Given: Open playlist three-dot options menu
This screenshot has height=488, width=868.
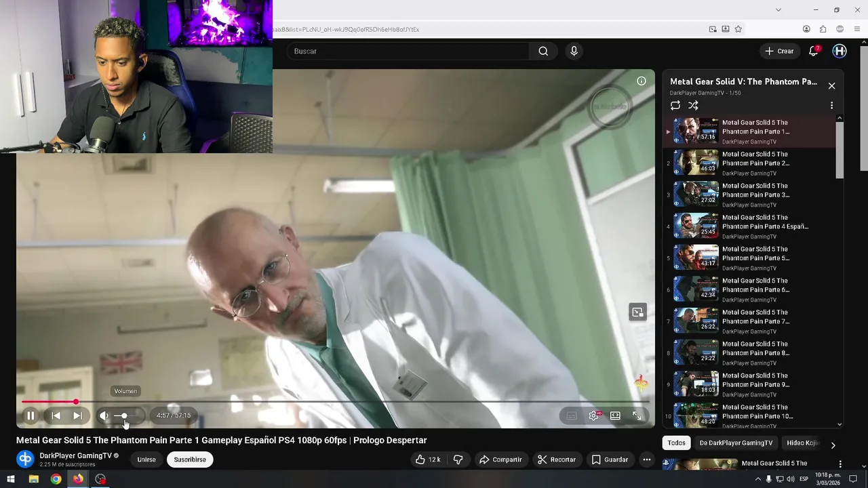Looking at the screenshot, I should tap(831, 105).
